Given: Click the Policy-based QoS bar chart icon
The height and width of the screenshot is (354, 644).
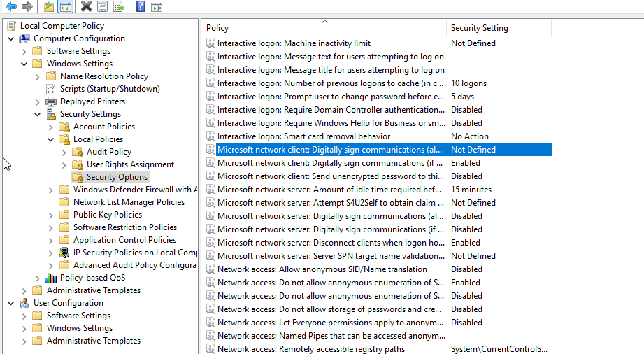Looking at the screenshot, I should tap(51, 278).
